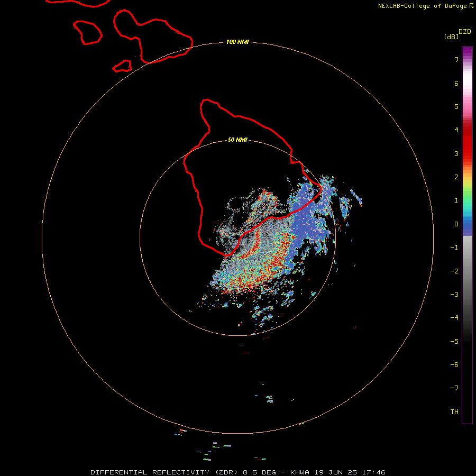Click the 7 value on the colorbar scale
This screenshot has width=476, height=476.
tap(456, 59)
